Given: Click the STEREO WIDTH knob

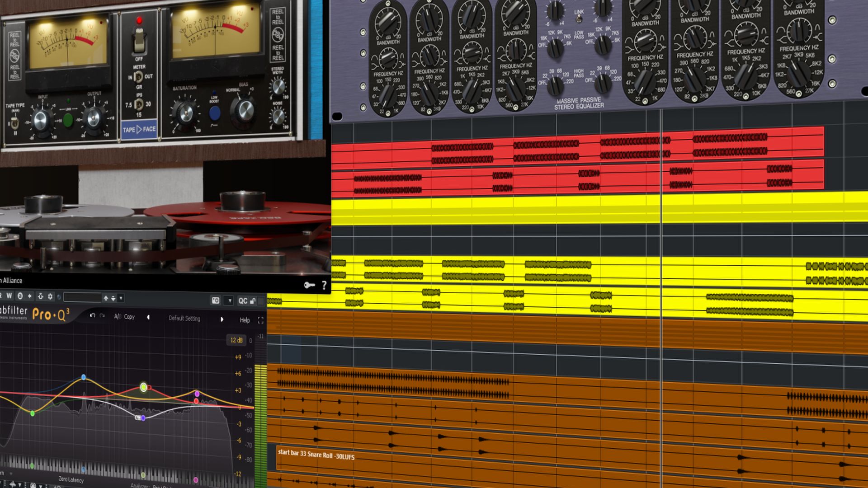Looking at the screenshot, I should pos(278,87).
